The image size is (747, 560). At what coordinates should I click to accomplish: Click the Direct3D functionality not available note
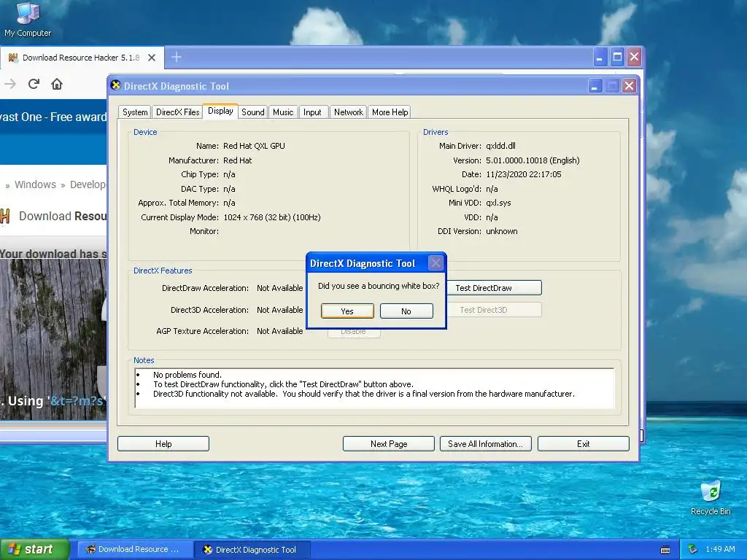(x=363, y=394)
